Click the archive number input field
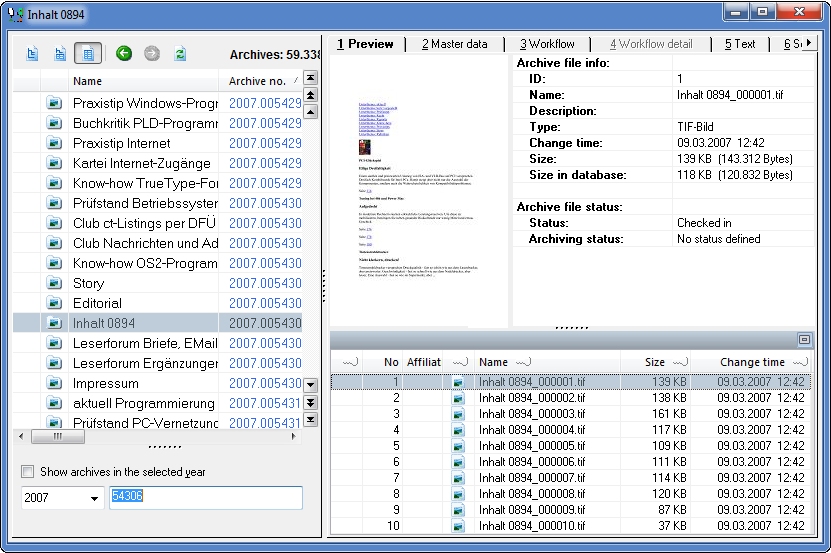The width and height of the screenshot is (831, 553). click(206, 498)
